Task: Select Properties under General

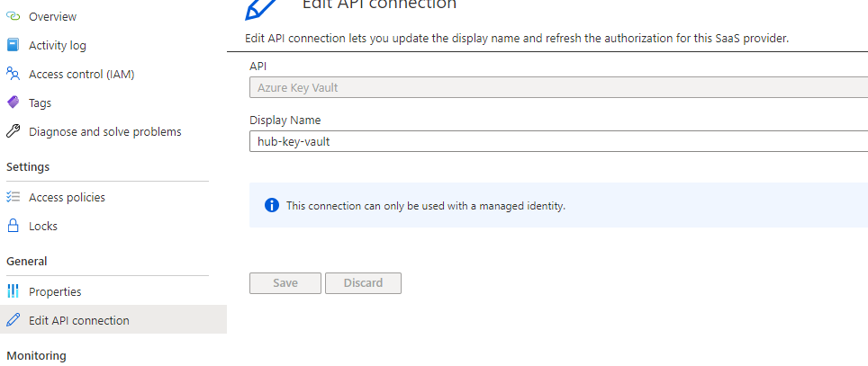Action: point(55,291)
